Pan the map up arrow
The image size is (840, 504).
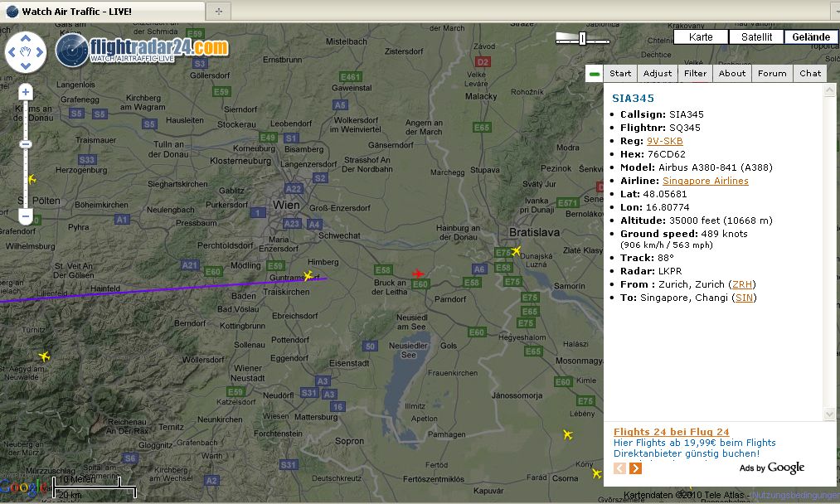25,39
